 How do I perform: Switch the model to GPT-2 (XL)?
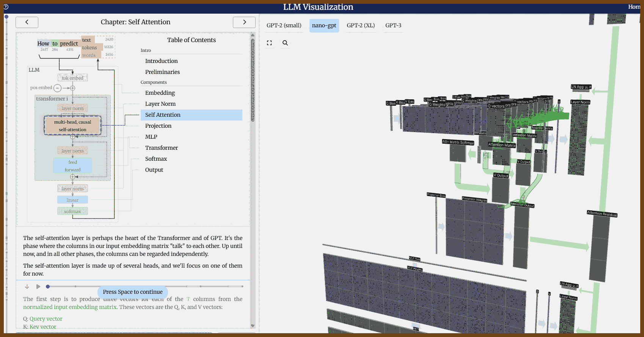pyautogui.click(x=360, y=25)
